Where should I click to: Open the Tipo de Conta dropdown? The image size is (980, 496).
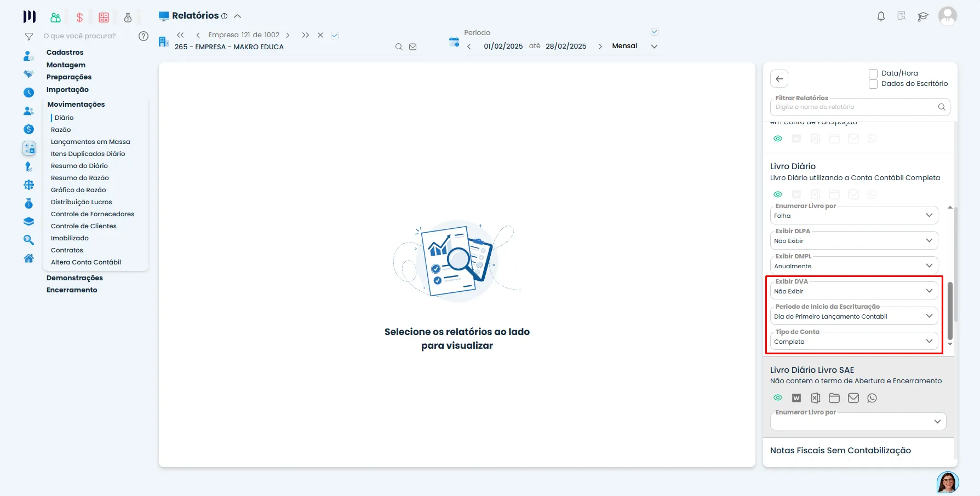tap(854, 341)
